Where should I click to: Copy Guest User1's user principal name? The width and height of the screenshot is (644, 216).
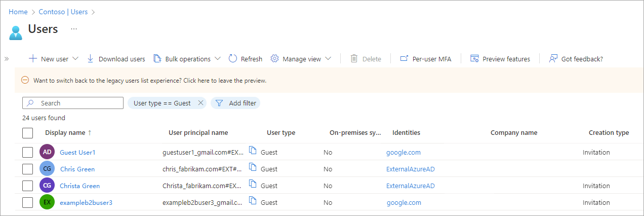tap(253, 151)
